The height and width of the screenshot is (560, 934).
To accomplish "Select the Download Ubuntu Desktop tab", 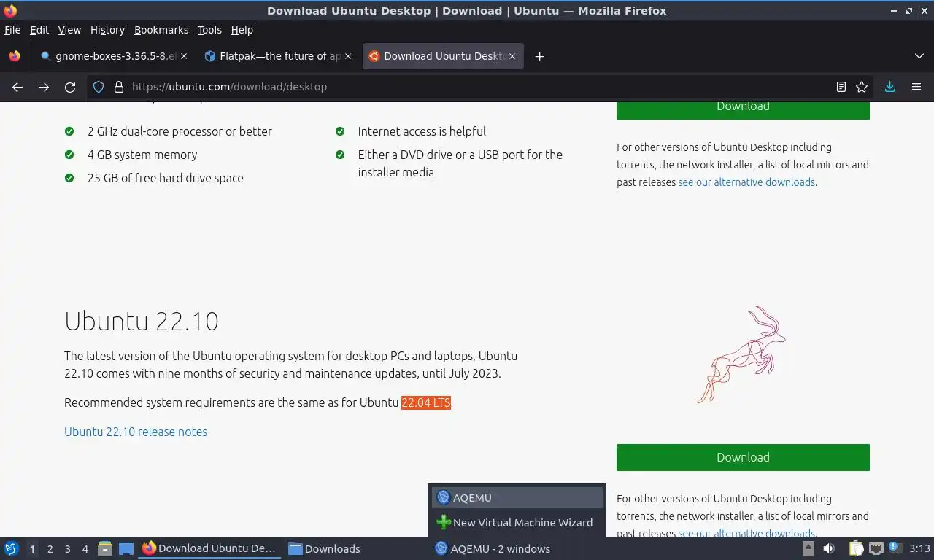I will click(443, 56).
